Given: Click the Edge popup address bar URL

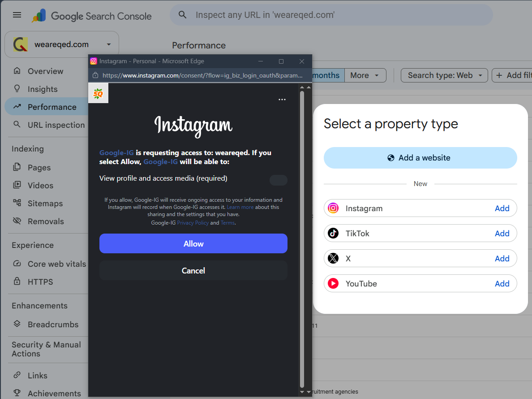Looking at the screenshot, I should pos(202,75).
